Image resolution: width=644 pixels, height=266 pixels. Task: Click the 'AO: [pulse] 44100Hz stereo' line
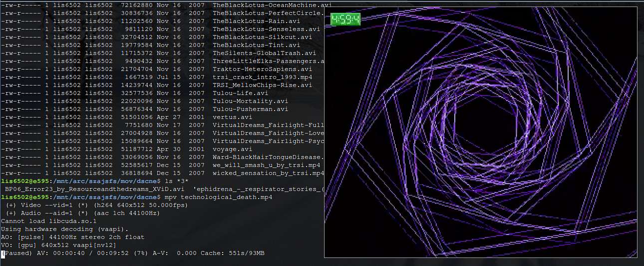(x=73, y=237)
